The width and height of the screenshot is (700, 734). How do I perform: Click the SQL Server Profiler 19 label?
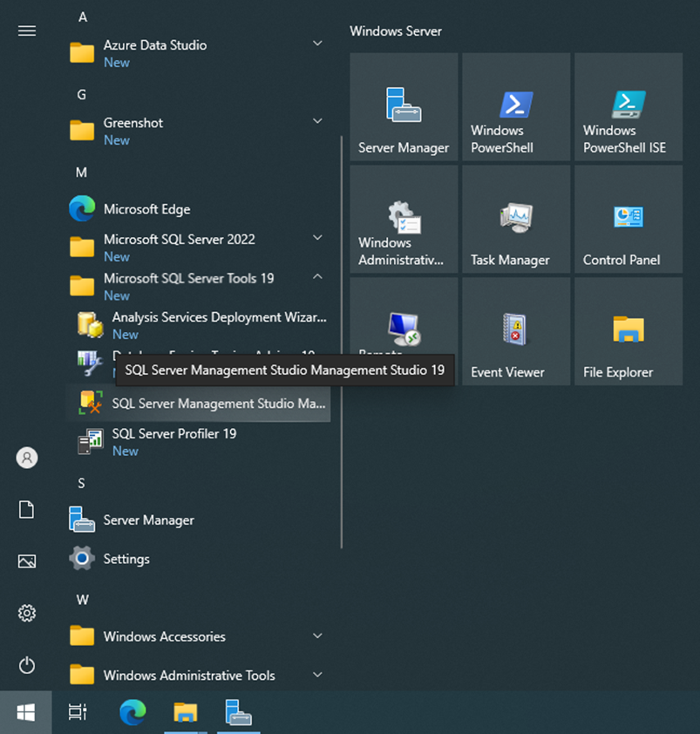[x=174, y=434]
